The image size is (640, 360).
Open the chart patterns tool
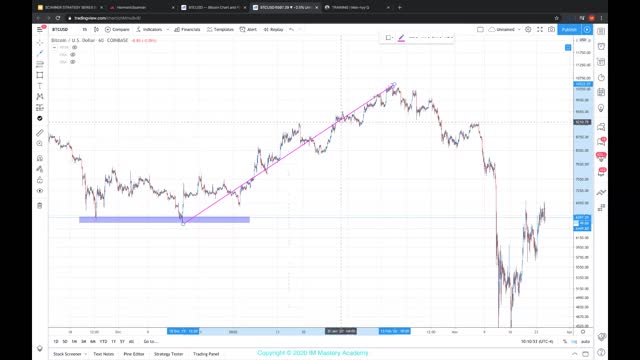40,97
